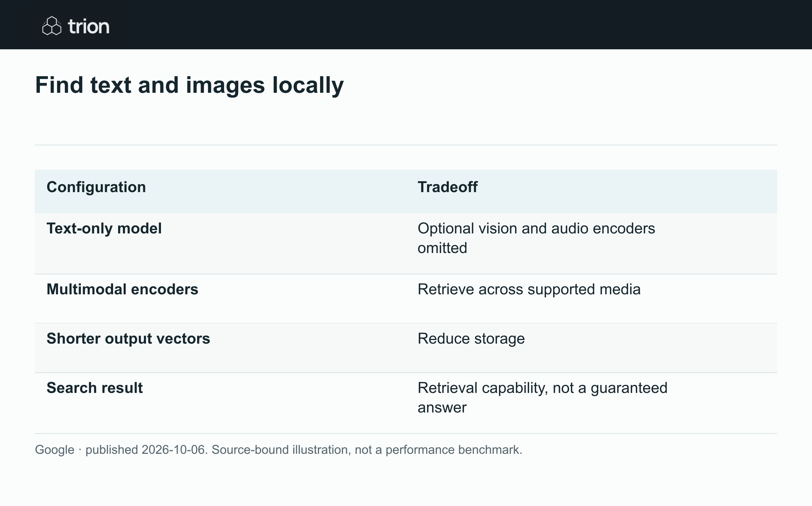This screenshot has height=506, width=812.
Task: Click the 'Configuration' column header
Action: (96, 187)
